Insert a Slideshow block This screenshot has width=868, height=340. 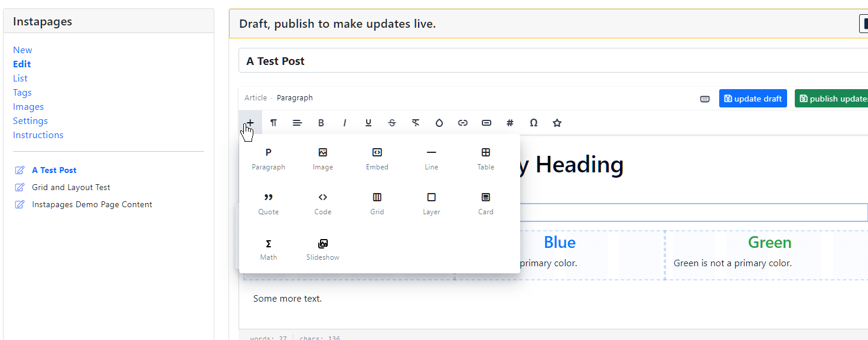322,249
